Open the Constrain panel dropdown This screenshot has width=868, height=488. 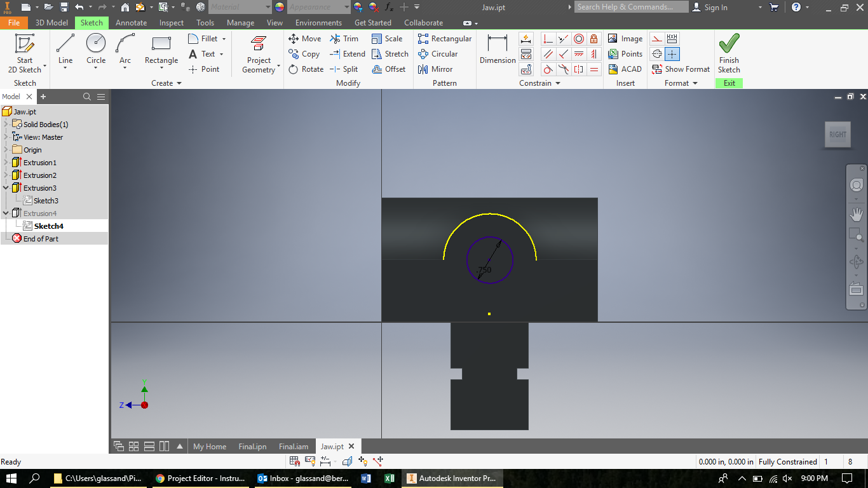tap(539, 83)
